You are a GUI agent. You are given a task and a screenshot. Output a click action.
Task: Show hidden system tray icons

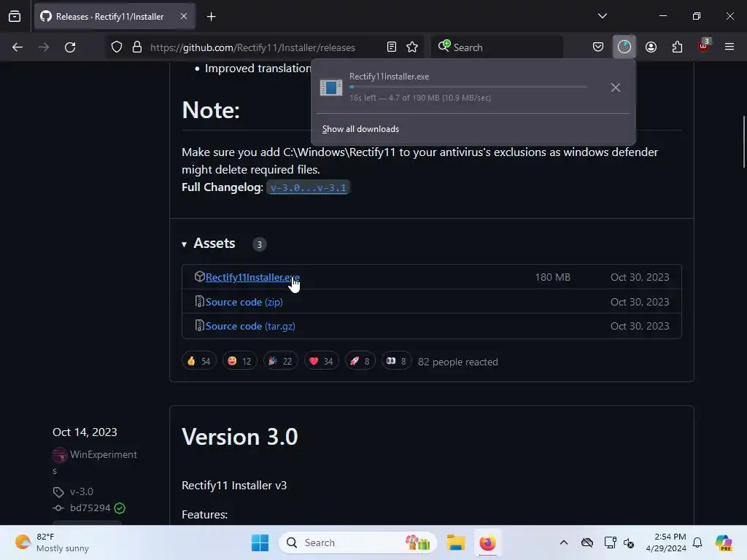click(564, 542)
